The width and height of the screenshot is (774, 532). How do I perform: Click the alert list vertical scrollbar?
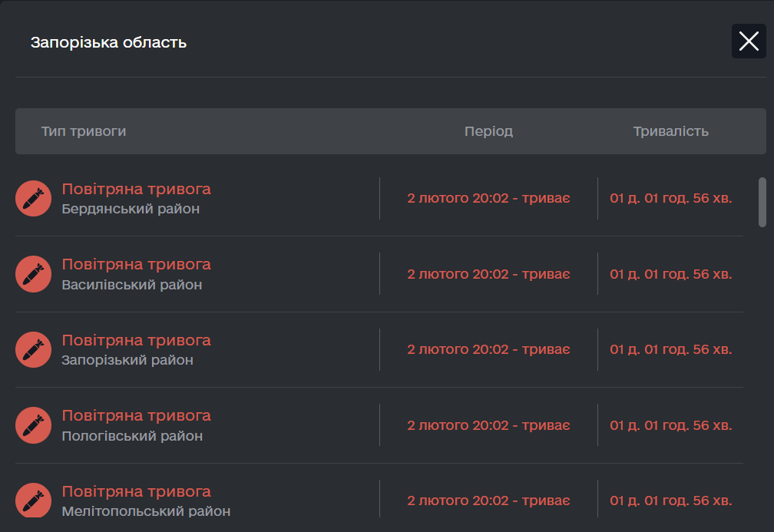pyautogui.click(x=762, y=202)
